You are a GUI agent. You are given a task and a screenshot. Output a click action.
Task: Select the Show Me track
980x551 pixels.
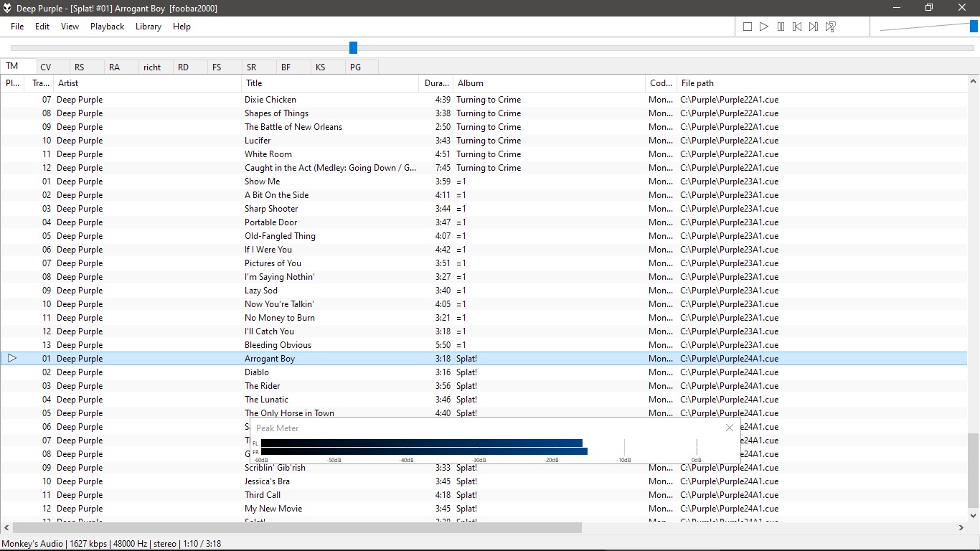(x=484, y=182)
